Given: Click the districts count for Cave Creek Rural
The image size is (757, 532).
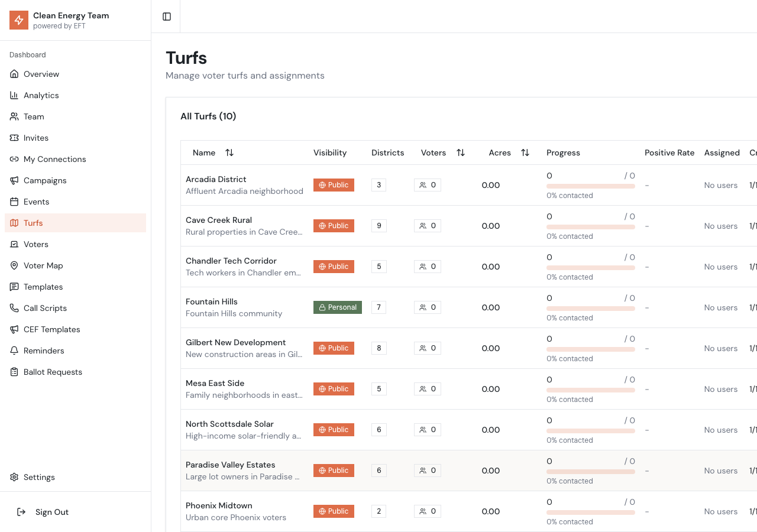Looking at the screenshot, I should pyautogui.click(x=379, y=226).
